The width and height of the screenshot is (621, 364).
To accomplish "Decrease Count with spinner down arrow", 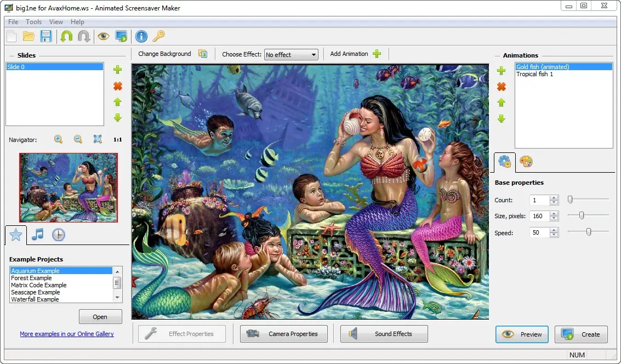I will (x=554, y=202).
